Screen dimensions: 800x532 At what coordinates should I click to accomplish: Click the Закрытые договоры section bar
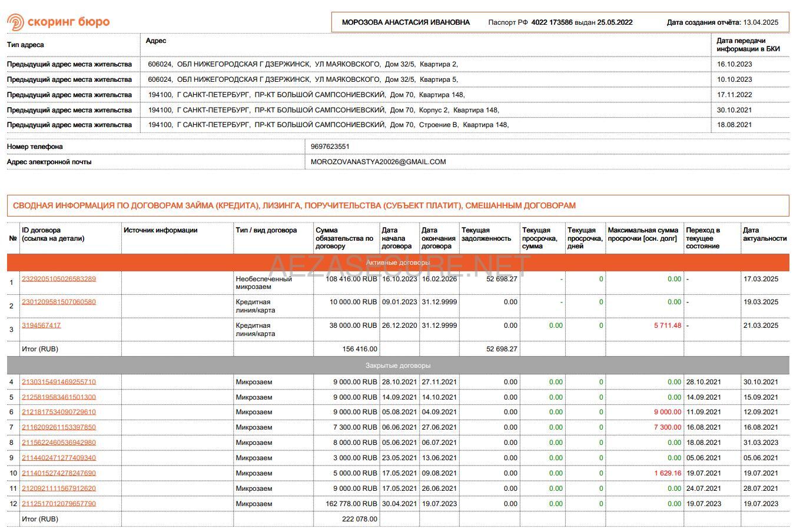(398, 365)
